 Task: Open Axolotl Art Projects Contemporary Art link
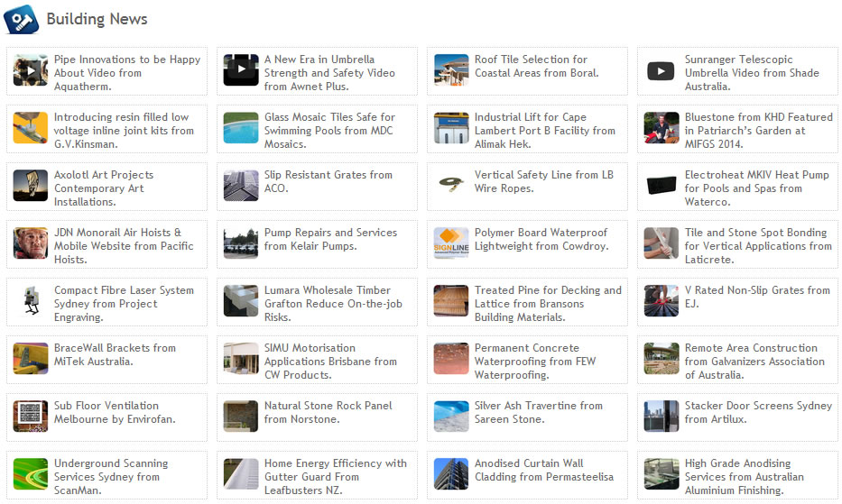point(104,188)
